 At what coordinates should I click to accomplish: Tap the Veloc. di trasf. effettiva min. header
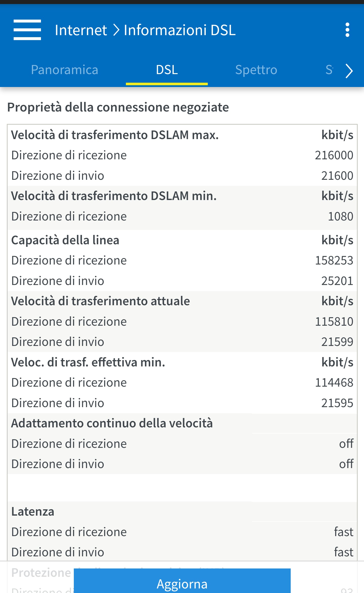88,362
